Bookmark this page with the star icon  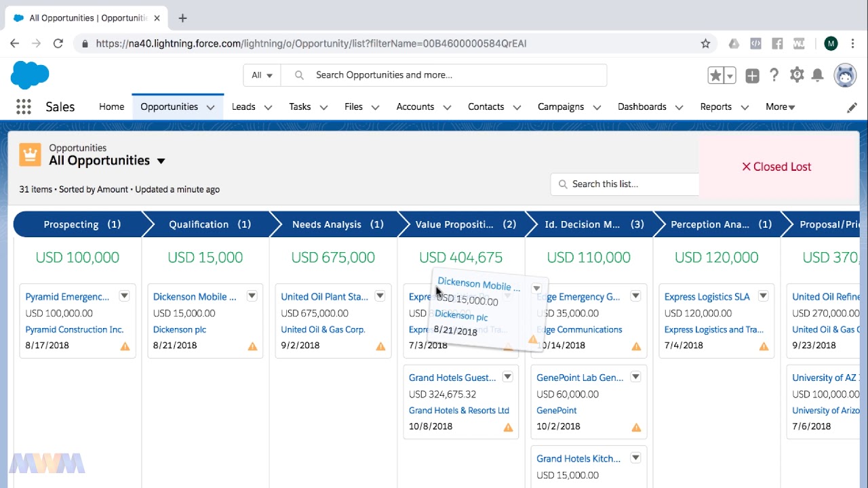[x=705, y=43]
